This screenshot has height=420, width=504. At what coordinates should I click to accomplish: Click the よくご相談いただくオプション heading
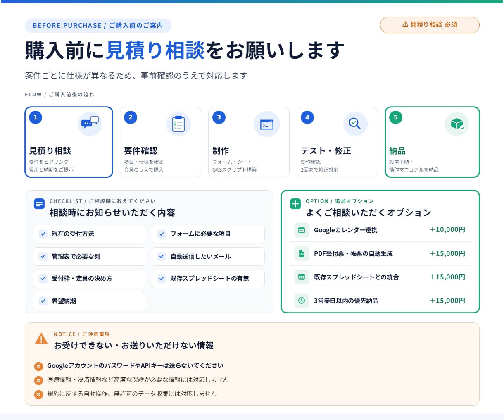(368, 213)
